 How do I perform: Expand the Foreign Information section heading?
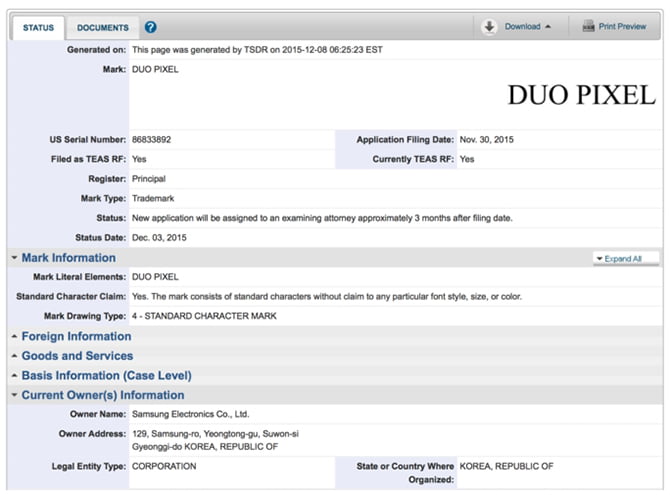(x=76, y=337)
